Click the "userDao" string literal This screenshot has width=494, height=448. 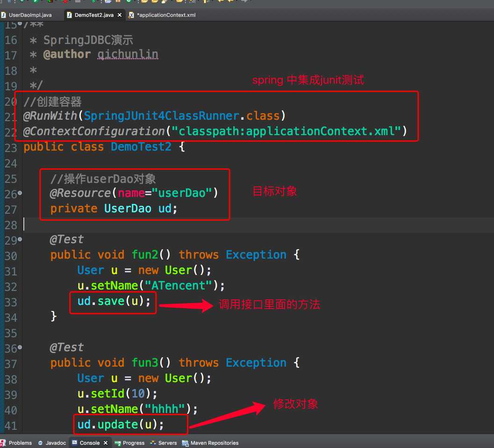pyautogui.click(x=181, y=193)
